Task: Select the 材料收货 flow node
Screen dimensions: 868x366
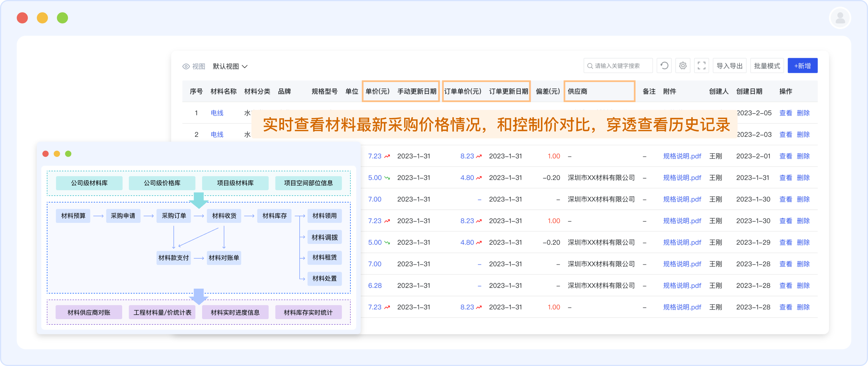Action: [x=224, y=216]
